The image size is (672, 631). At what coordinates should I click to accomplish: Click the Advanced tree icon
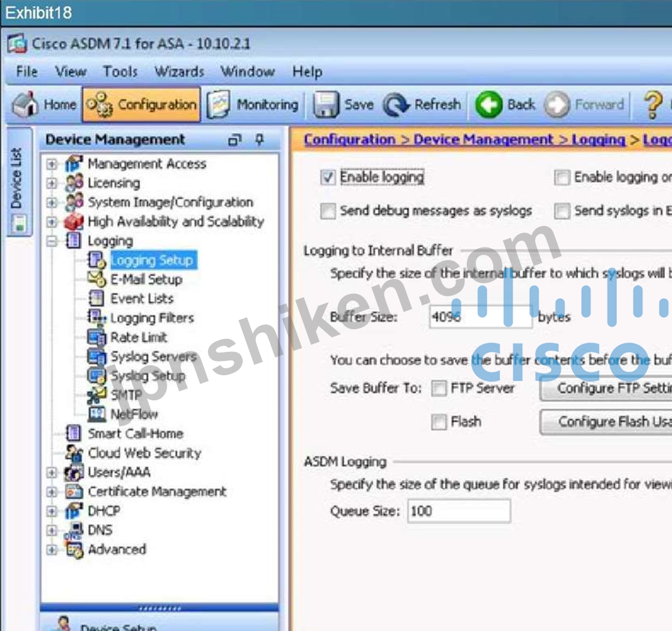74,550
